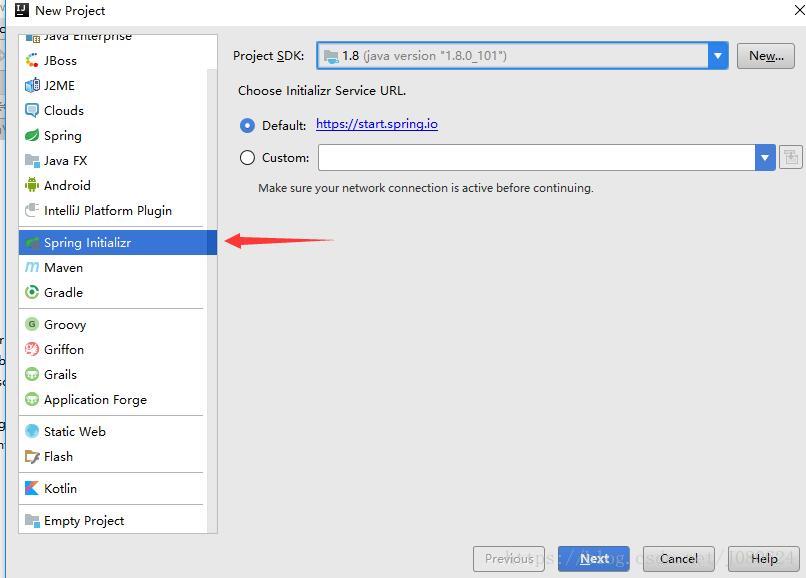Click the Empty Project folder icon

(32, 520)
